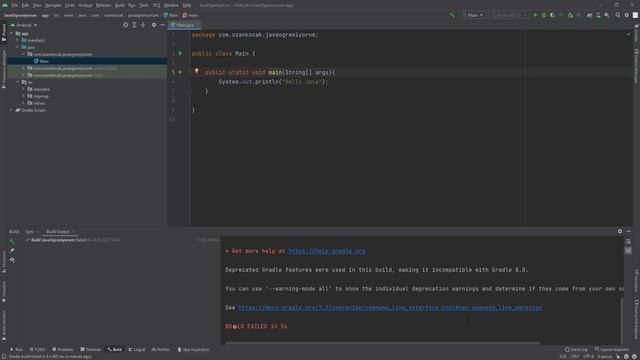640x360 pixels.
Task: Open the Layout Inspector tool window
Action: [x=612, y=349]
